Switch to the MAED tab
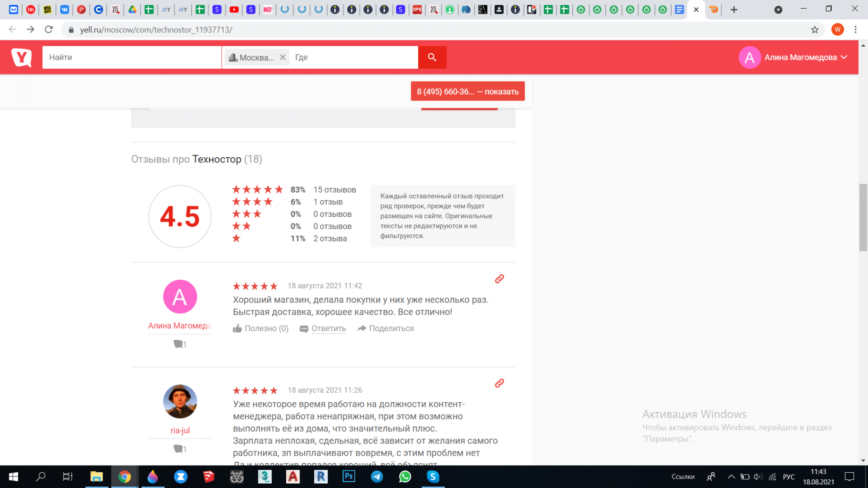Screen dimensions: 868x488 268,10
